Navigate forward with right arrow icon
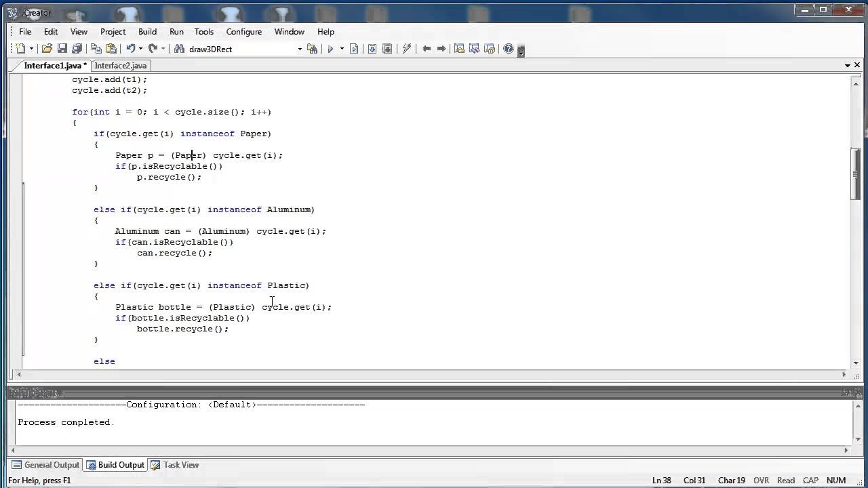The width and height of the screenshot is (868, 488). [x=441, y=49]
